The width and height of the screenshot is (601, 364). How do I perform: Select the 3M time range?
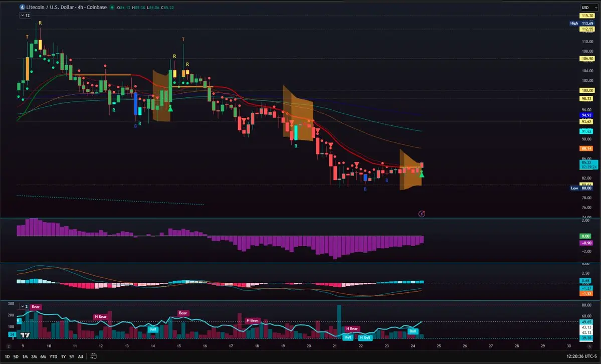(x=34, y=356)
